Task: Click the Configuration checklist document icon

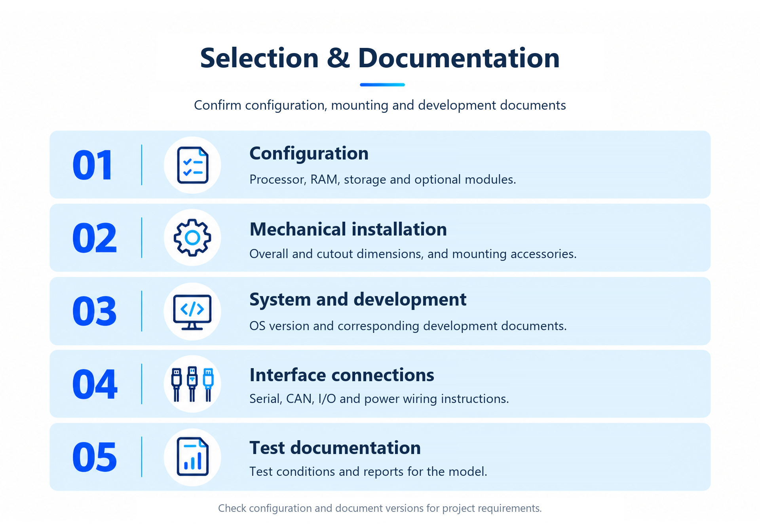Action: click(193, 165)
